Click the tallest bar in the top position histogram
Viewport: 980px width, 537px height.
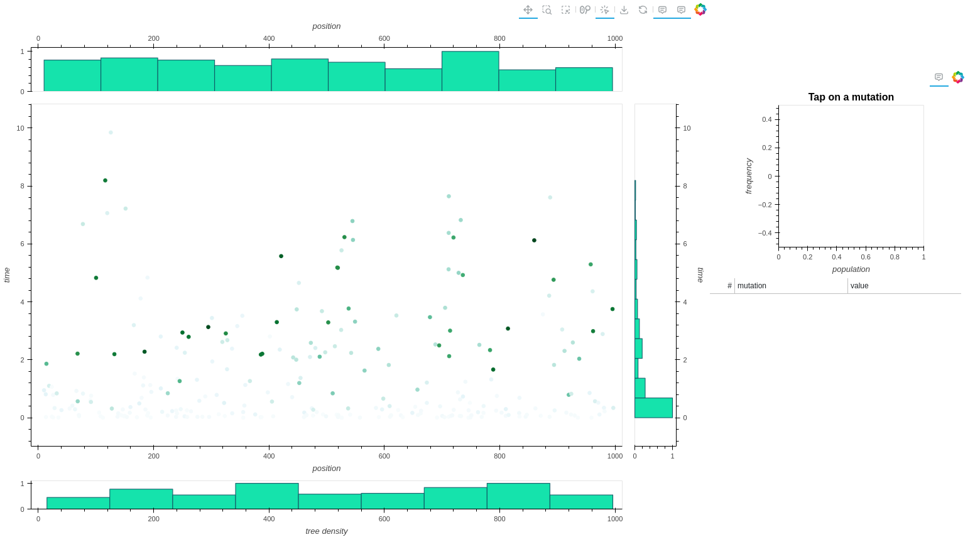coord(471,71)
